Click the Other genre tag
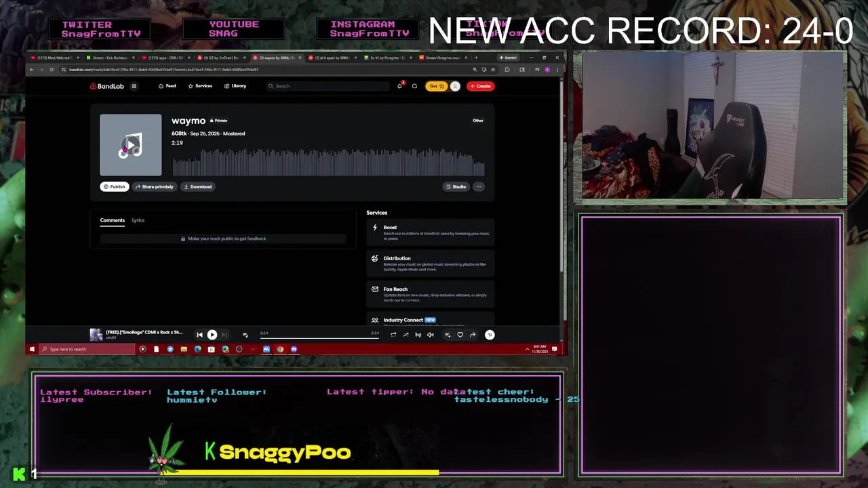The height and width of the screenshot is (488, 868). coord(478,121)
